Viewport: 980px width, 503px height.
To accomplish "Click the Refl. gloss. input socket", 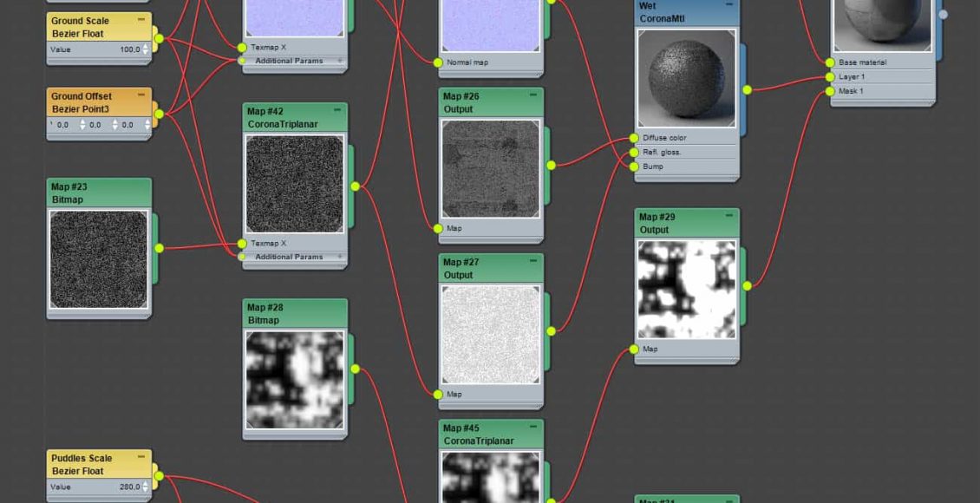I will (634, 152).
